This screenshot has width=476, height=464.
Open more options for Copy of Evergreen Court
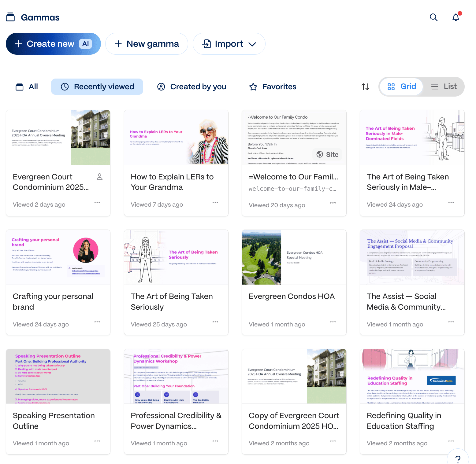click(x=333, y=441)
